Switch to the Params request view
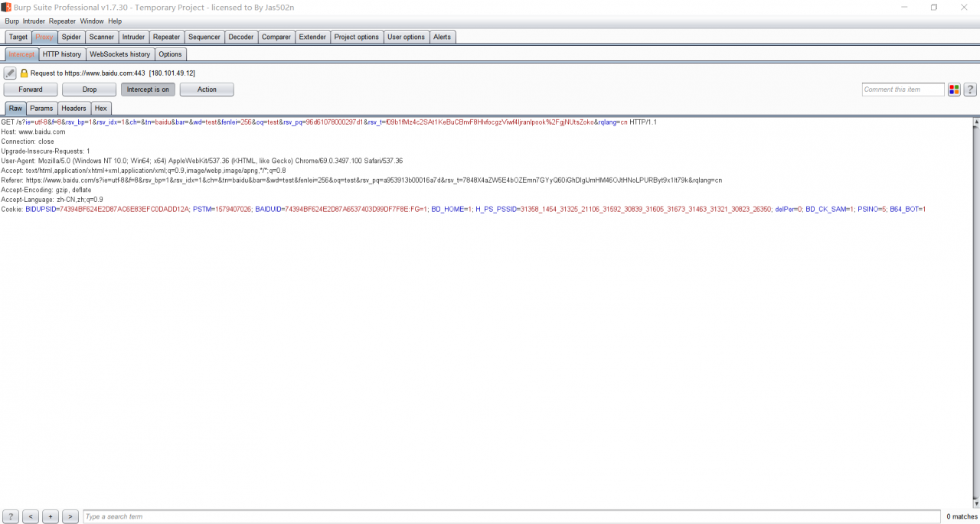 point(41,109)
